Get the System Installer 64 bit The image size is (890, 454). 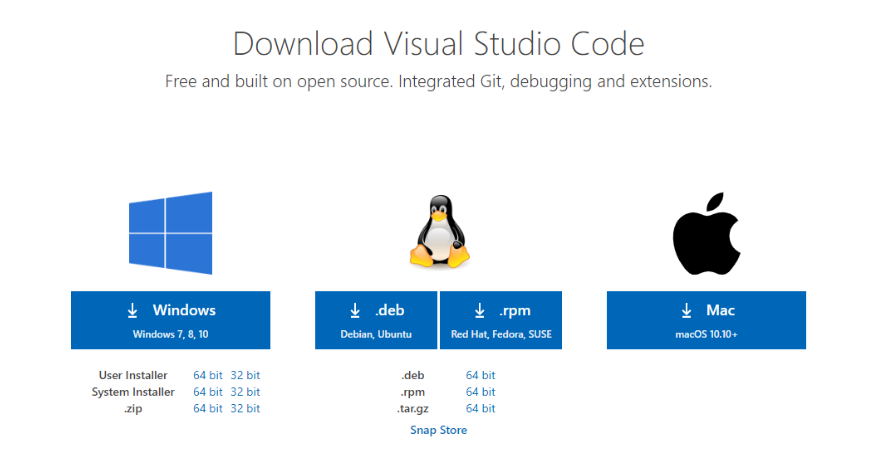click(x=208, y=392)
